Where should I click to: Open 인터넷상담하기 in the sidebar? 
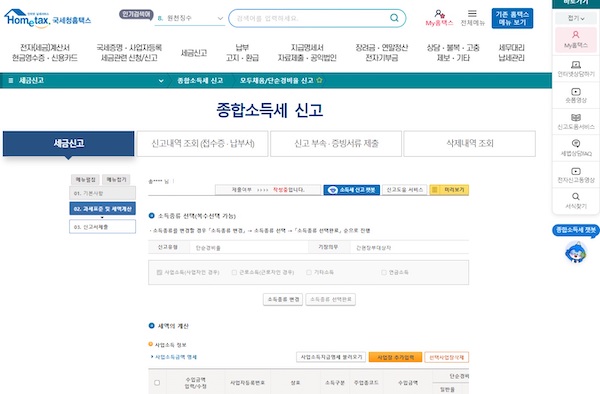[x=576, y=69]
